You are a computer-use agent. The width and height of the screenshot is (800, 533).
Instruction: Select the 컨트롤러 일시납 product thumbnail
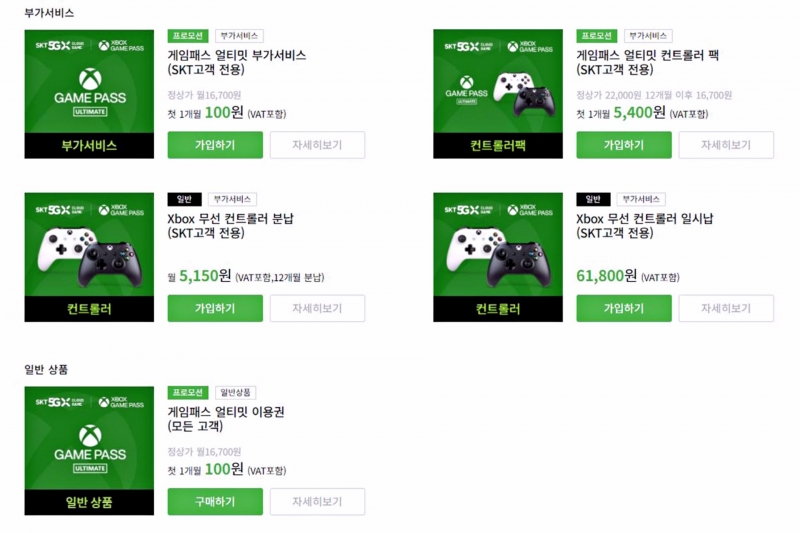tap(498, 257)
